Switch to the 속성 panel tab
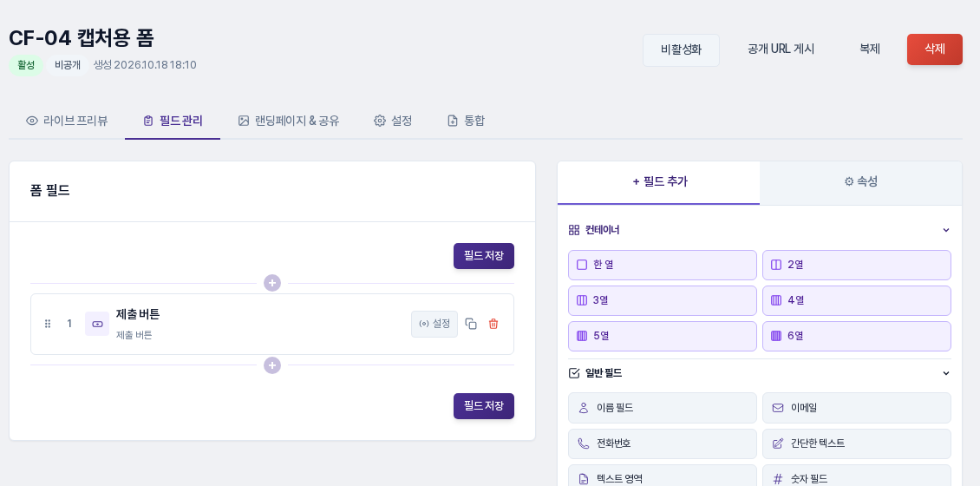 [x=860, y=182]
